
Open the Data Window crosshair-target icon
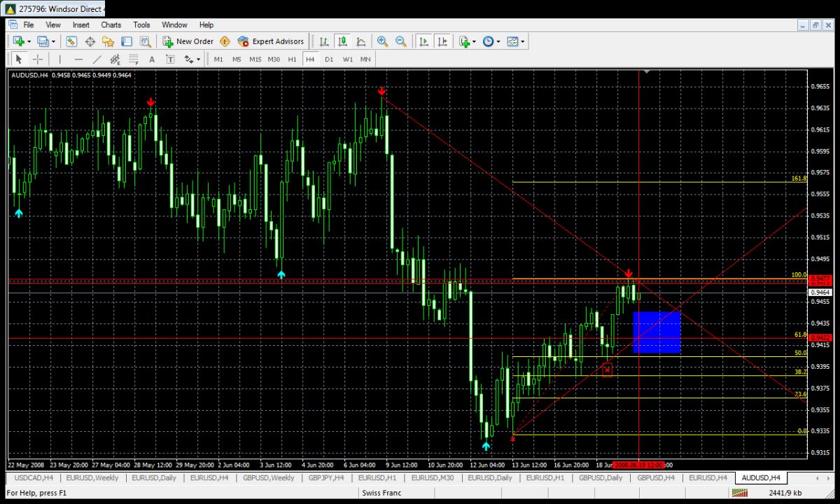point(90,41)
